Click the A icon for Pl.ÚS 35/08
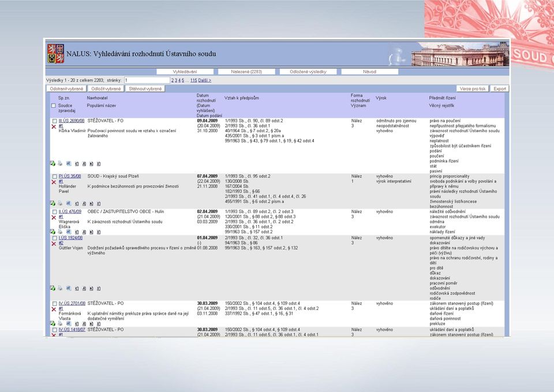554x392 pixels. click(x=84, y=204)
